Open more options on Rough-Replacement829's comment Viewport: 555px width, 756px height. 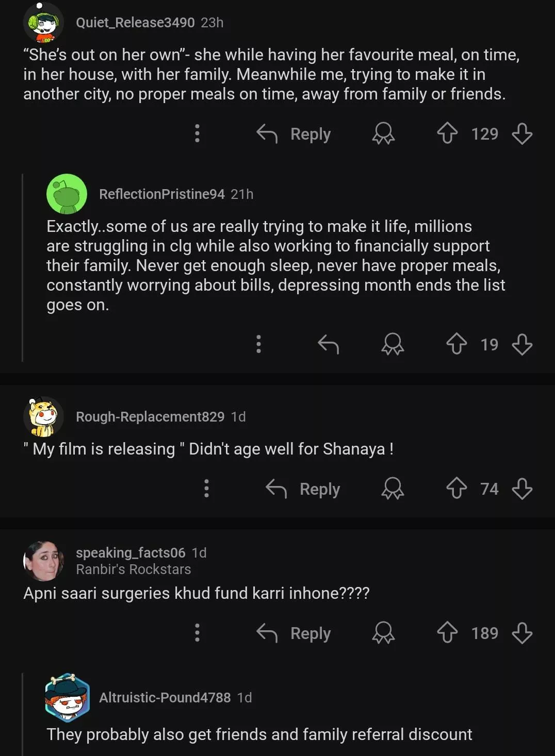(206, 489)
